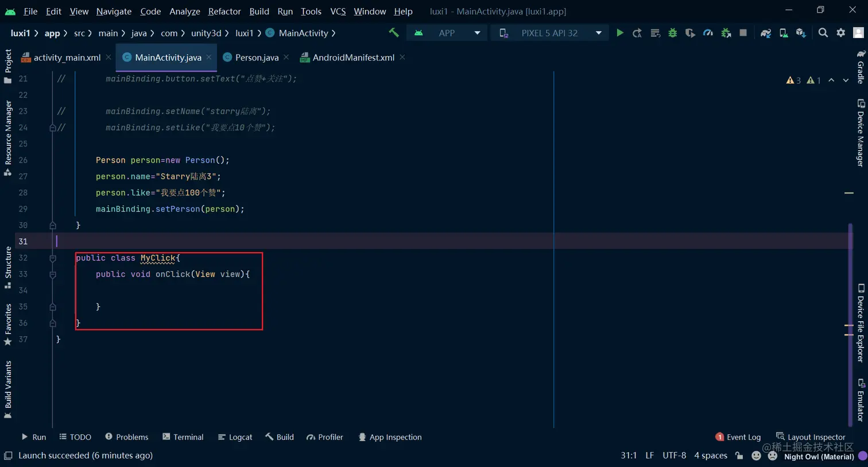Screen dimensions: 868x467
Task: Click Run with Coverage shield icon
Action: tap(690, 33)
